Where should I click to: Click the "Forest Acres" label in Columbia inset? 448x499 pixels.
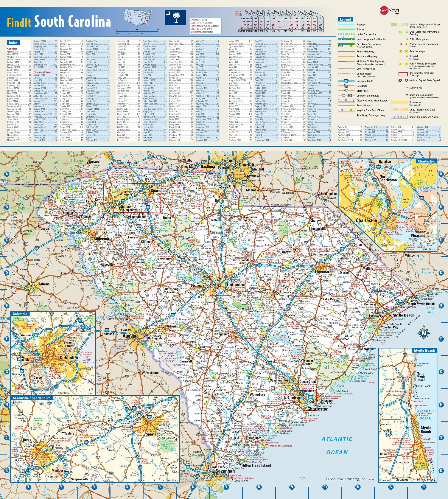click(69, 344)
